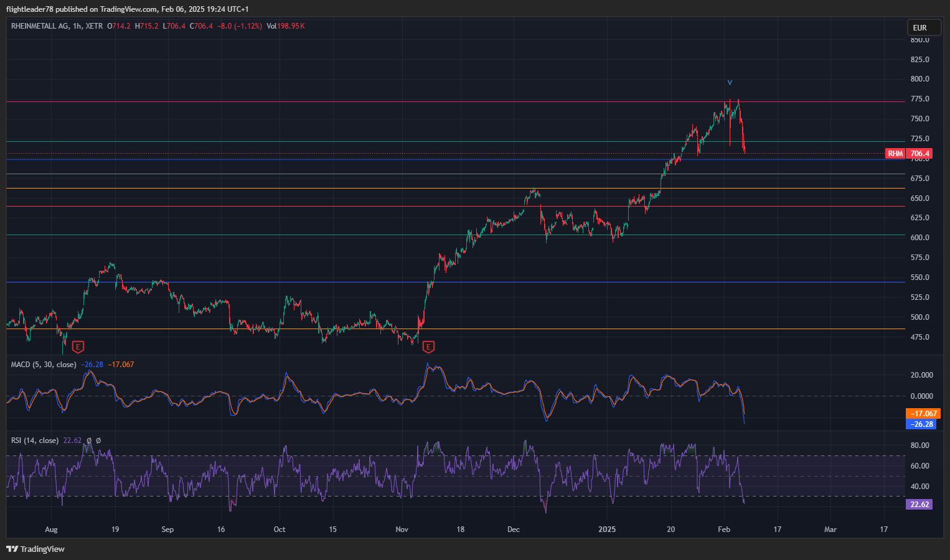Click the 500.0 price axis label

(919, 317)
